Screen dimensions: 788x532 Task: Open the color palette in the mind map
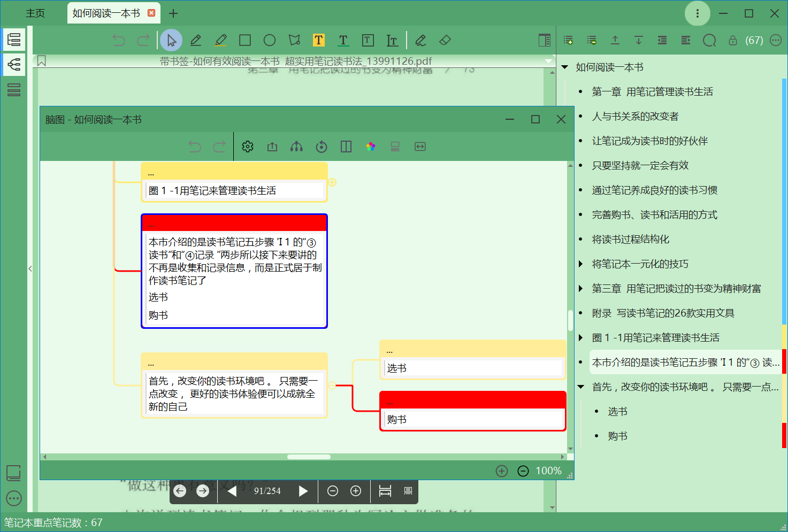[370, 146]
